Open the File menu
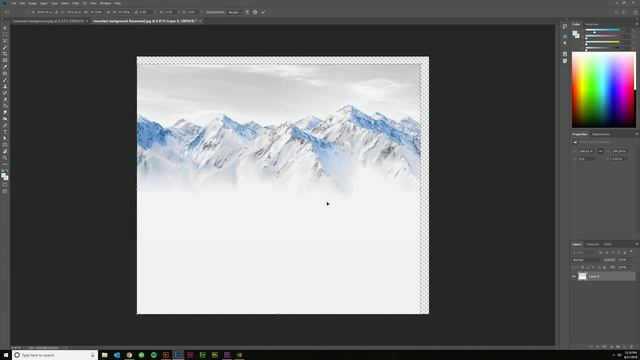 point(13,3)
